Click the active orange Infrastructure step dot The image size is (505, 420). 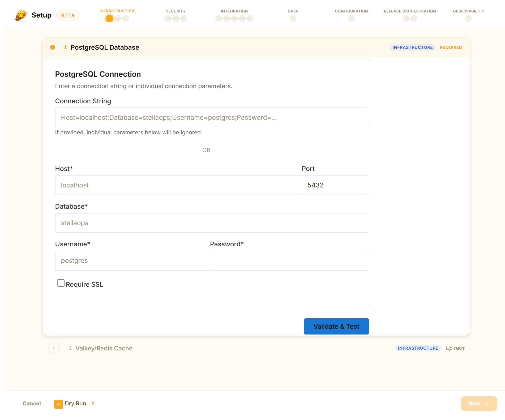click(x=109, y=19)
